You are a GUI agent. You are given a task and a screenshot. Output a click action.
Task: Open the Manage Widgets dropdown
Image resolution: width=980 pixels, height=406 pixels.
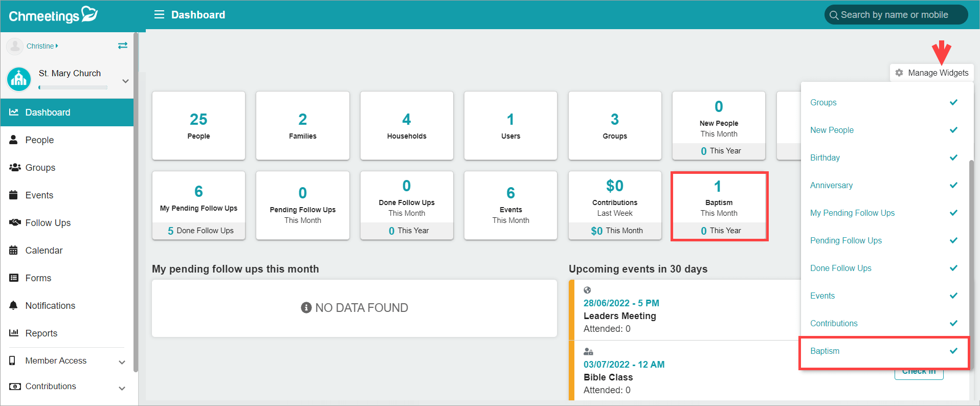[932, 73]
